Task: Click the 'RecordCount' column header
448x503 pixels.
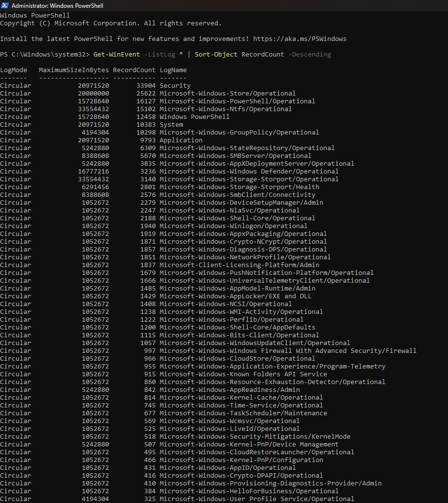Action: click(134, 70)
